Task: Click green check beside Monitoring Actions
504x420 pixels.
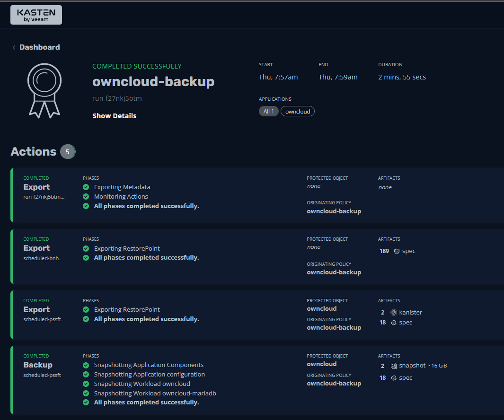Action: point(86,197)
